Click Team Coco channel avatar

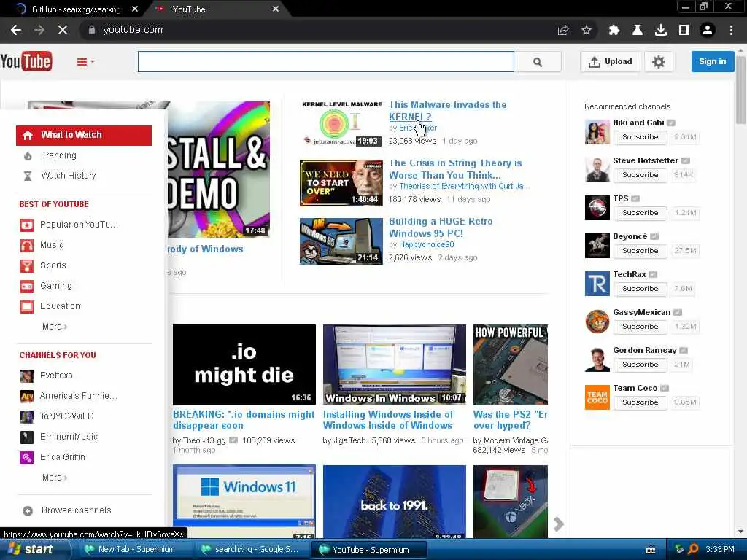click(x=597, y=397)
